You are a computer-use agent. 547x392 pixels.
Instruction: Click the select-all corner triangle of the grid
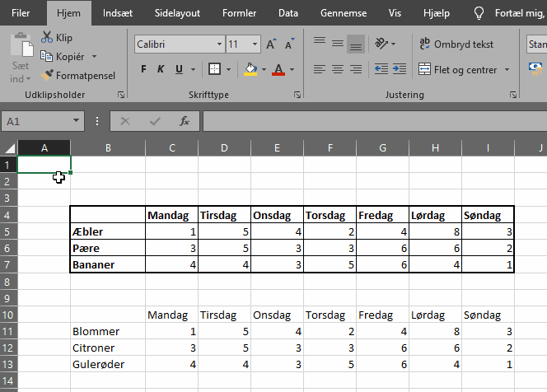(9, 148)
